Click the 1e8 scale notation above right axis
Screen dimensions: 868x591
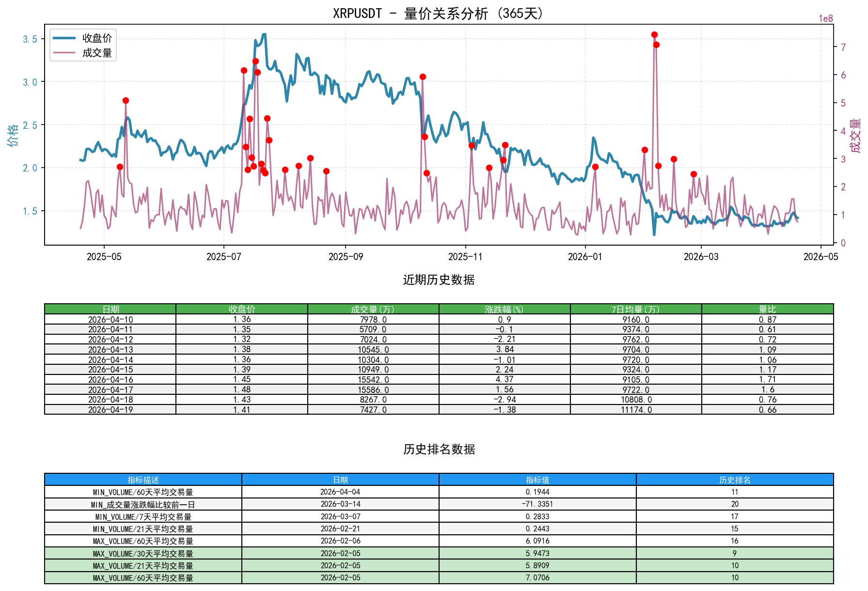click(826, 18)
